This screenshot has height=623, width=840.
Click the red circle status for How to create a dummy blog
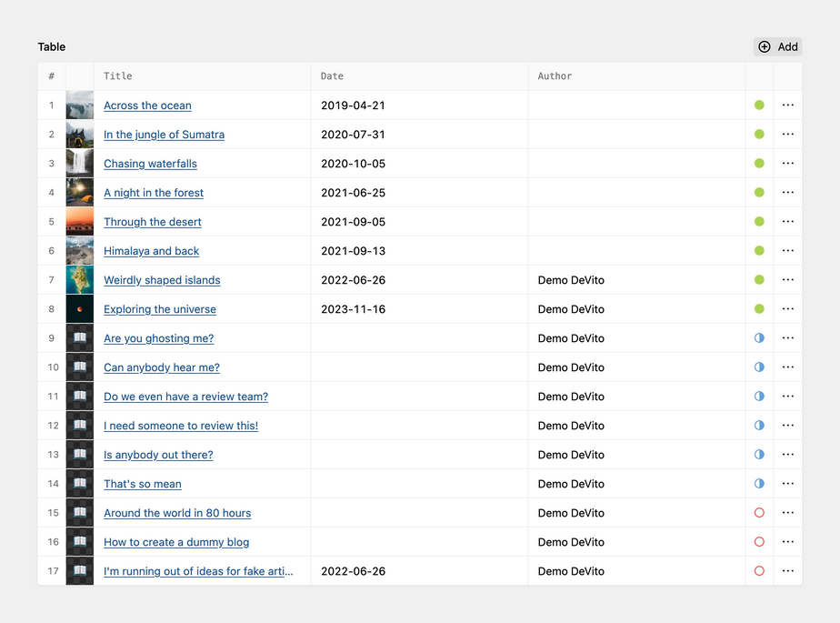(759, 542)
